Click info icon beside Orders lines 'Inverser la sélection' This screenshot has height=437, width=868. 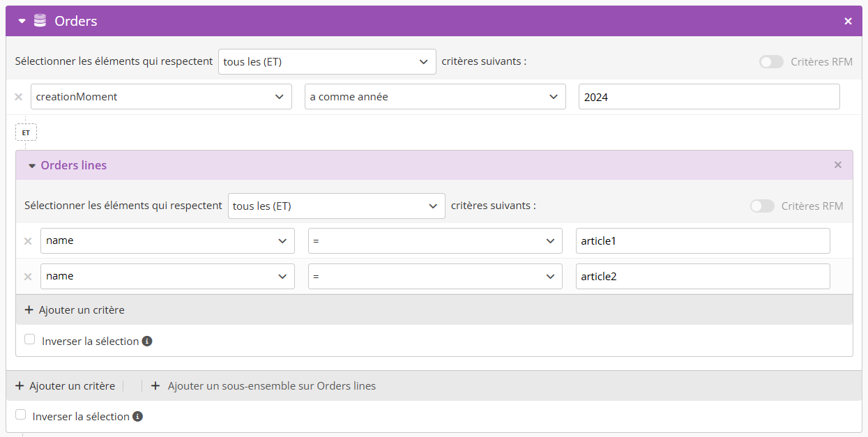click(147, 341)
